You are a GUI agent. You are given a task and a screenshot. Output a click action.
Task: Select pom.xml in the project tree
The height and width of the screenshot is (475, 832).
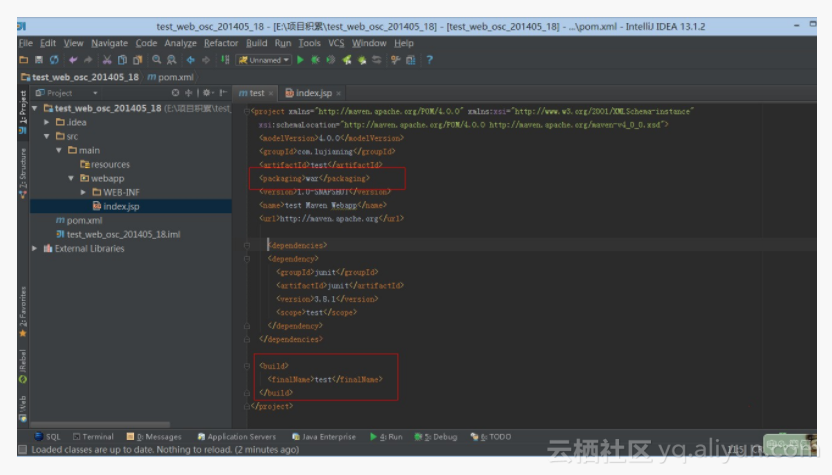tap(79, 220)
